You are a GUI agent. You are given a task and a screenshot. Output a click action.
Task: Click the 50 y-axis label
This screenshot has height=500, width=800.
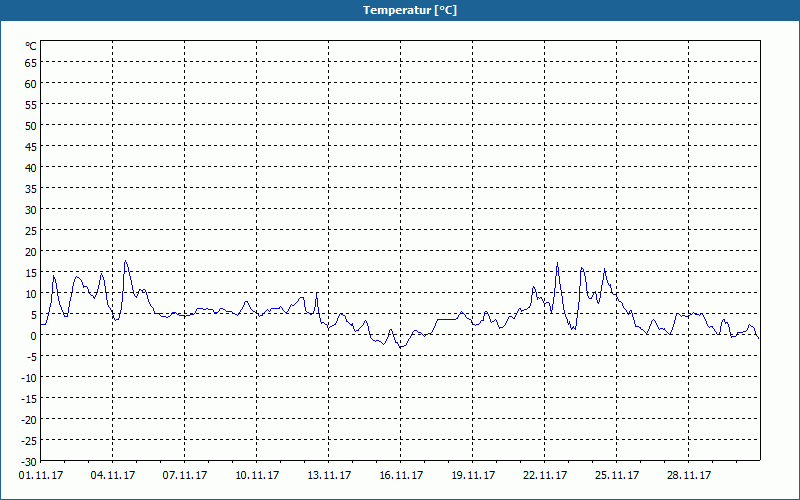point(31,125)
